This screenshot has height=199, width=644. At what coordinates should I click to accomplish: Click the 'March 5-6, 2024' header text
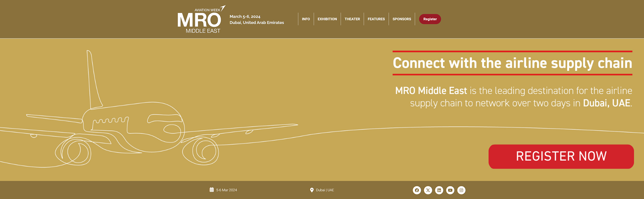(245, 16)
